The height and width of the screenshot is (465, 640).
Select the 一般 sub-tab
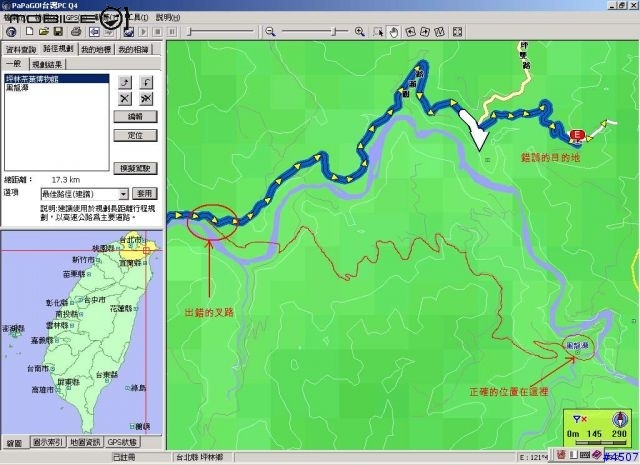pyautogui.click(x=13, y=64)
